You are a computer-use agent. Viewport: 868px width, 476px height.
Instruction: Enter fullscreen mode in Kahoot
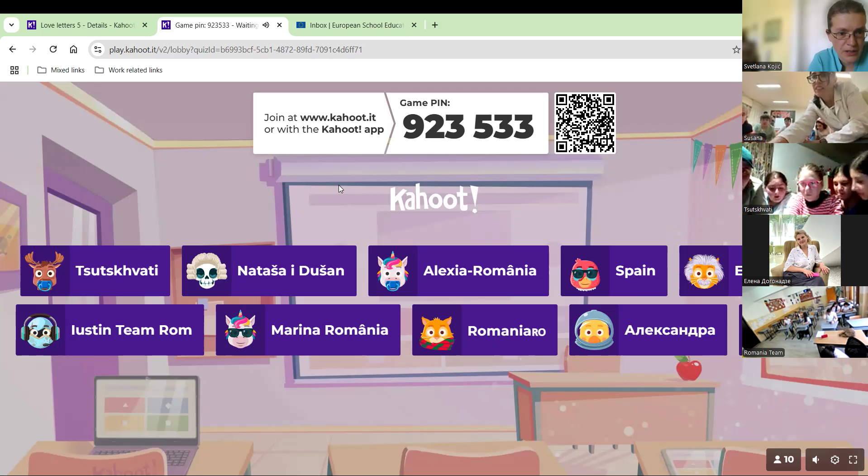(853, 460)
